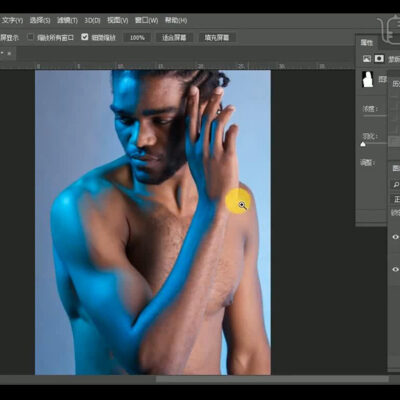
Task: Click the layer search filter magnifier icon
Action: coord(396,184)
